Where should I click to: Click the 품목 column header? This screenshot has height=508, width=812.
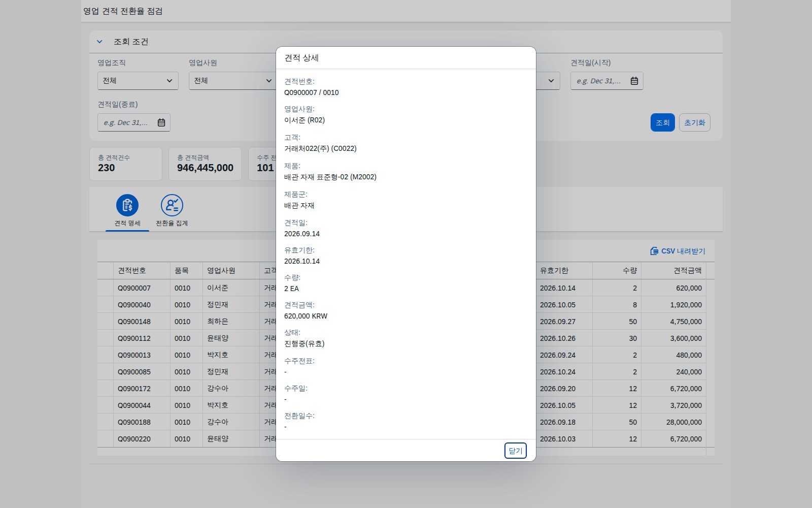coord(186,271)
